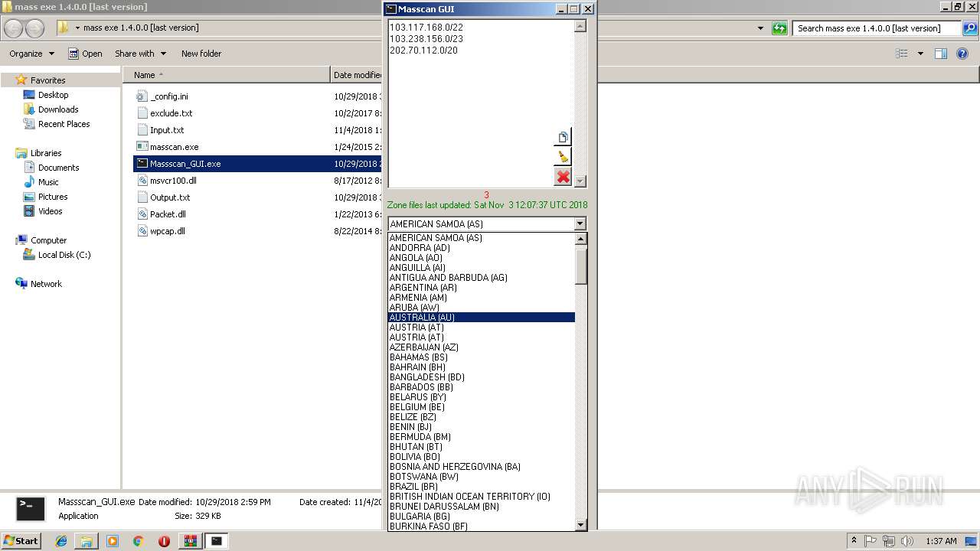Click the blue Help icon in Explorer
The image size is (980, 551).
pyautogui.click(x=963, y=54)
